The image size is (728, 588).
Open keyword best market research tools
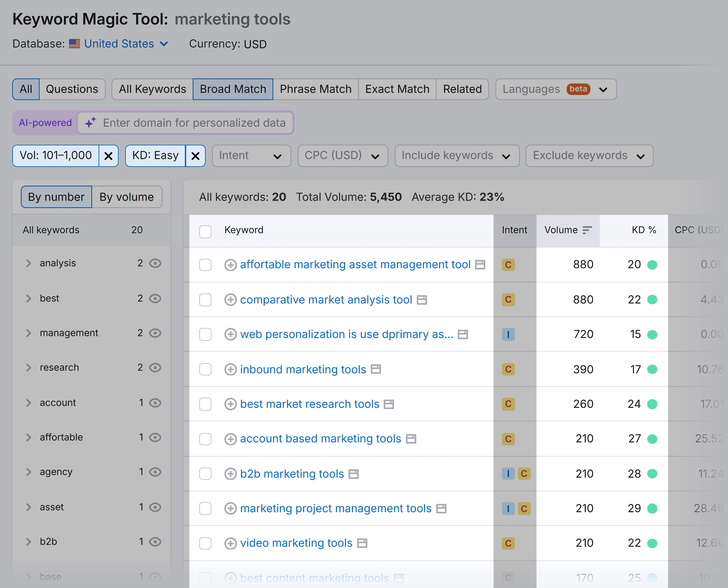pyautogui.click(x=309, y=404)
